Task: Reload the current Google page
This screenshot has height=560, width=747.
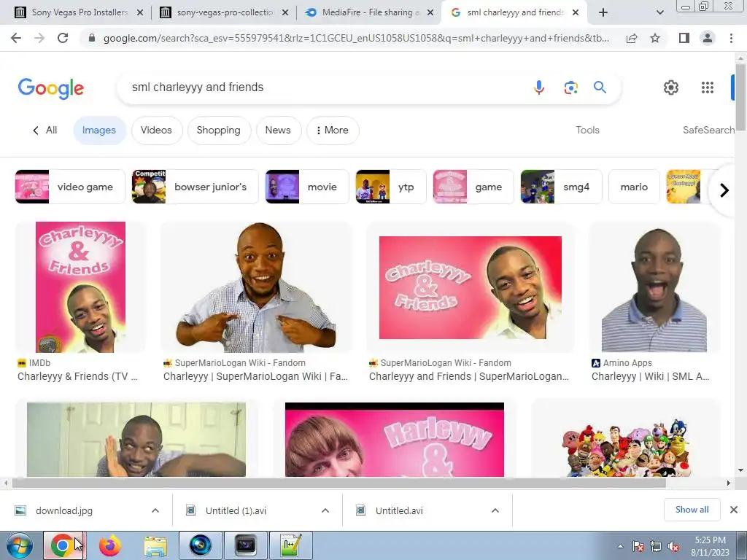Action: tap(63, 38)
